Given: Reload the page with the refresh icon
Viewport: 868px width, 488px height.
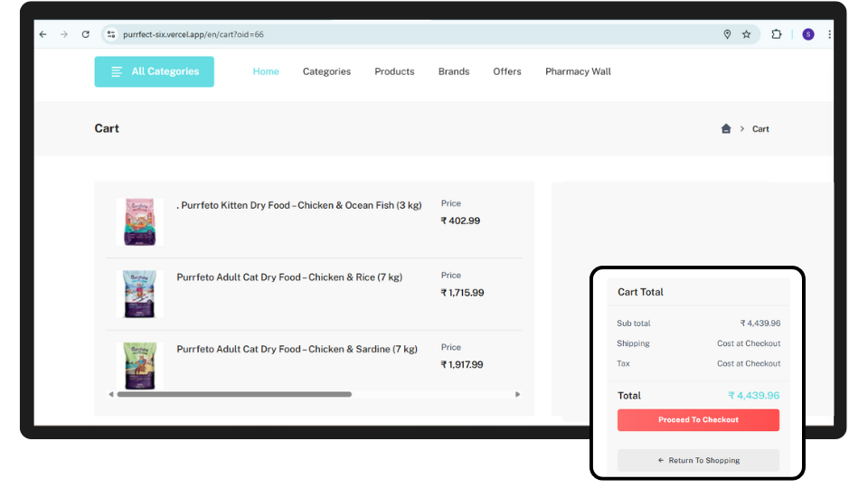Looking at the screenshot, I should point(85,34).
